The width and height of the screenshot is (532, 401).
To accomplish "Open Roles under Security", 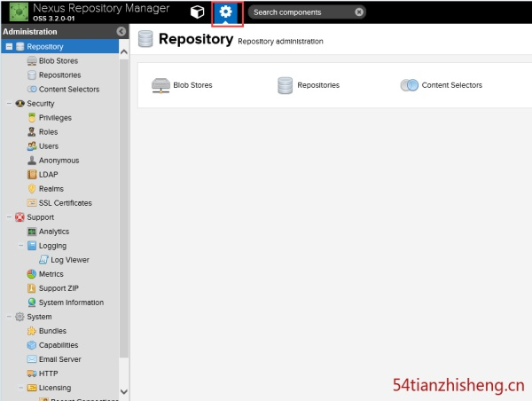I will coord(48,131).
